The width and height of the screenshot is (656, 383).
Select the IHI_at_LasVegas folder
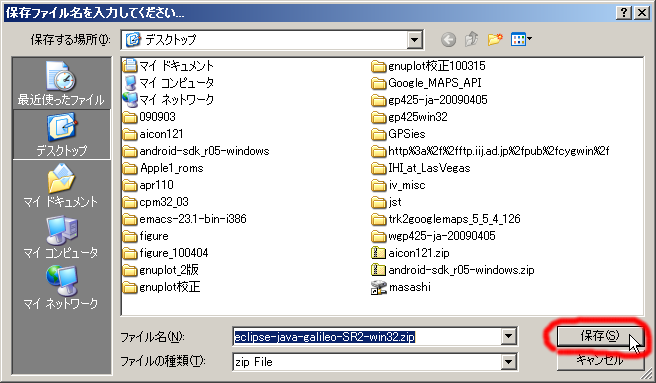pos(421,168)
